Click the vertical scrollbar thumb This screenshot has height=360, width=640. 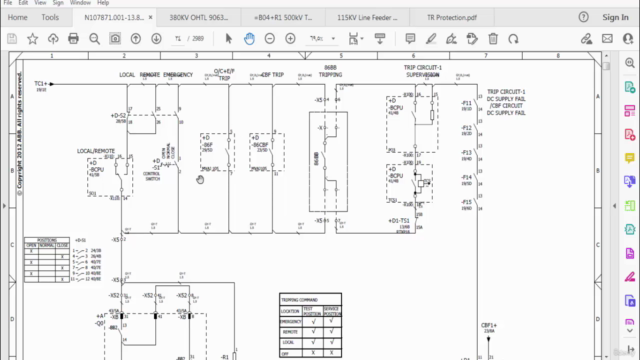[607, 66]
